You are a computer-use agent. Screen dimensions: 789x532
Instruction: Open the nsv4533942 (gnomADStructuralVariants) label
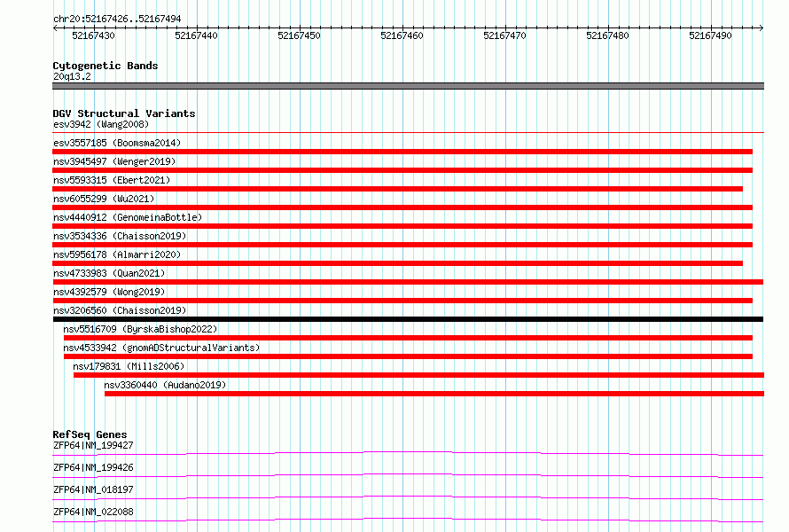[x=161, y=348]
